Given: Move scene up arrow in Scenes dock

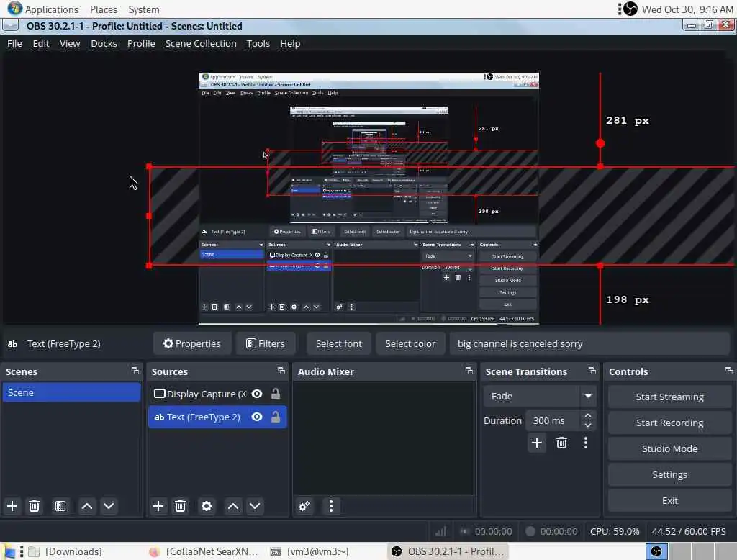Looking at the screenshot, I should [x=87, y=507].
